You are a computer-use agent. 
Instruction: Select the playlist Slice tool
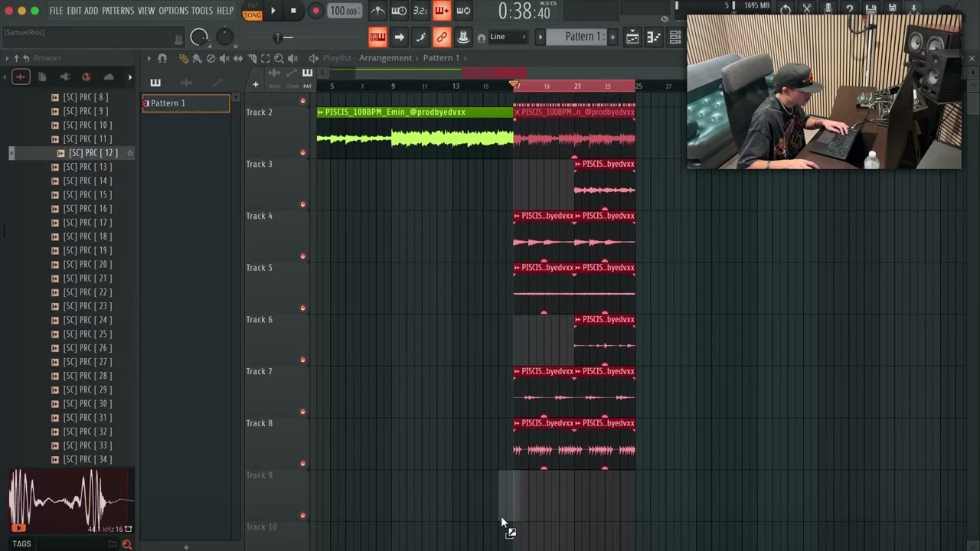[252, 58]
